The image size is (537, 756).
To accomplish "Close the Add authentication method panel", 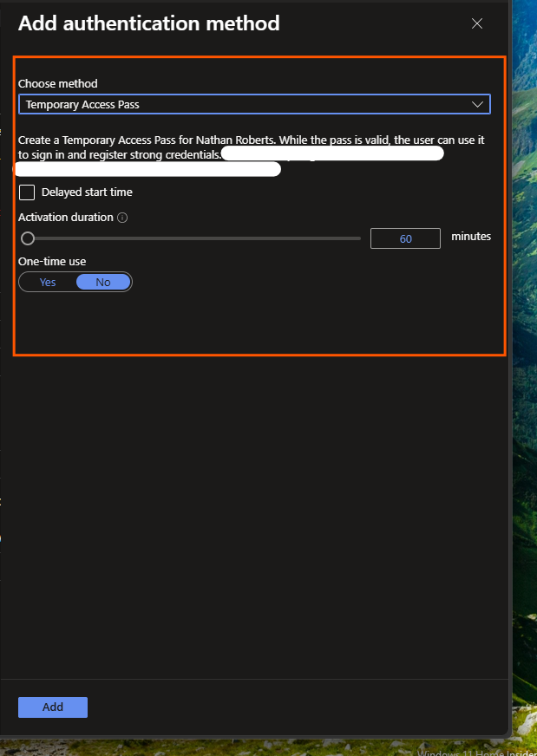I will [476, 23].
